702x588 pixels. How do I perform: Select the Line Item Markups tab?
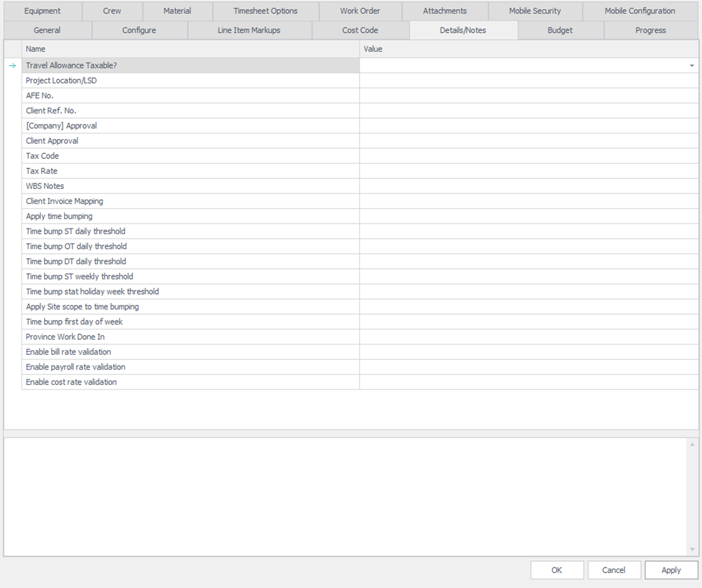[249, 30]
